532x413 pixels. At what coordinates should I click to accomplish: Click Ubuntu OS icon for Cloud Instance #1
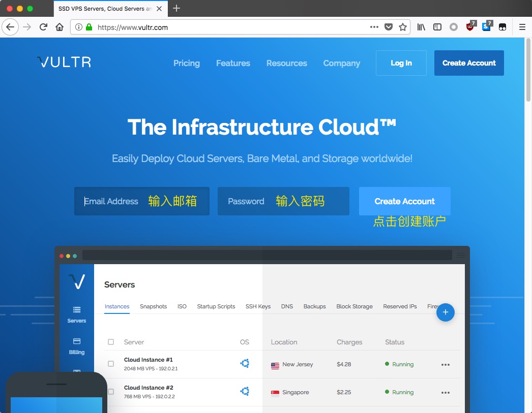tap(245, 364)
